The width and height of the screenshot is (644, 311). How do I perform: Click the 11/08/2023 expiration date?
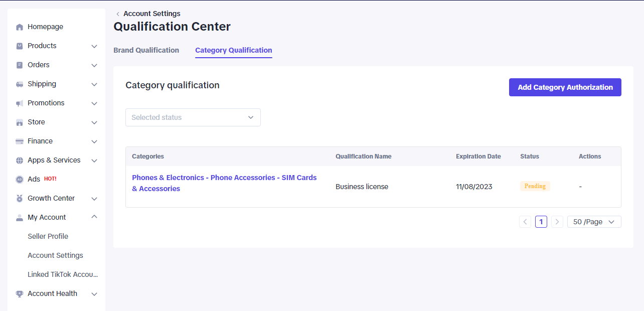click(x=474, y=187)
